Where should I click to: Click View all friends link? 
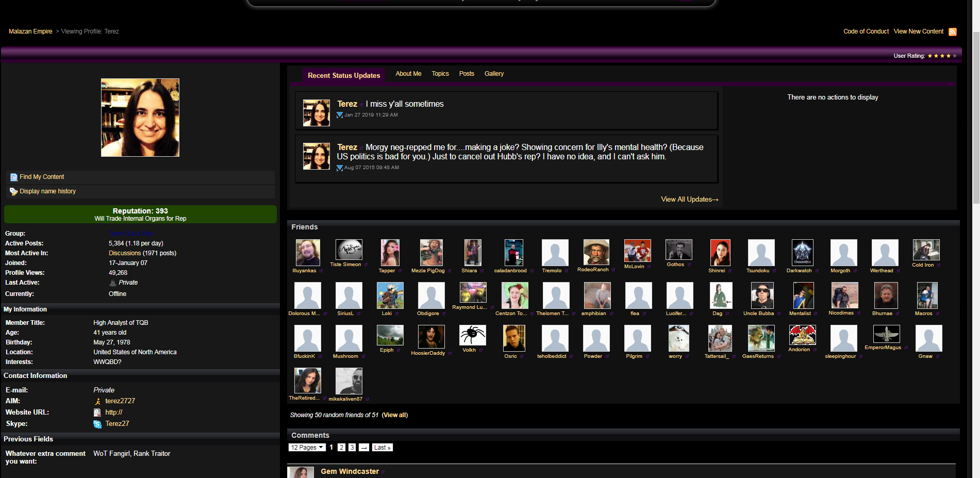[395, 415]
